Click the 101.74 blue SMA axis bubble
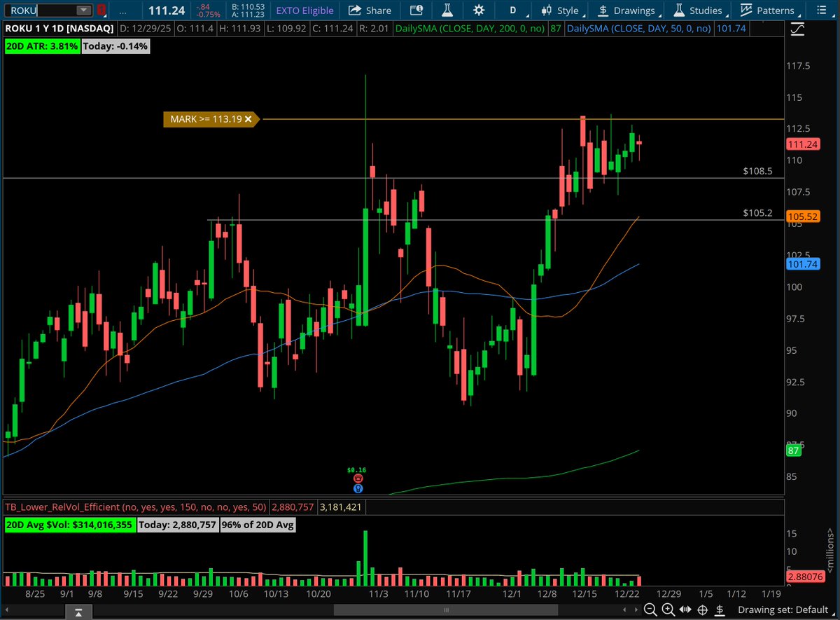The image size is (840, 620). (x=803, y=265)
